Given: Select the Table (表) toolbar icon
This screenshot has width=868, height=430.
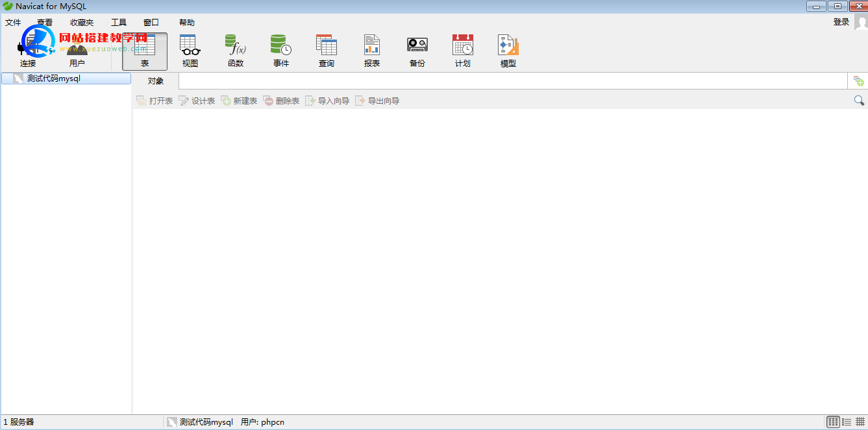Looking at the screenshot, I should coord(145,51).
